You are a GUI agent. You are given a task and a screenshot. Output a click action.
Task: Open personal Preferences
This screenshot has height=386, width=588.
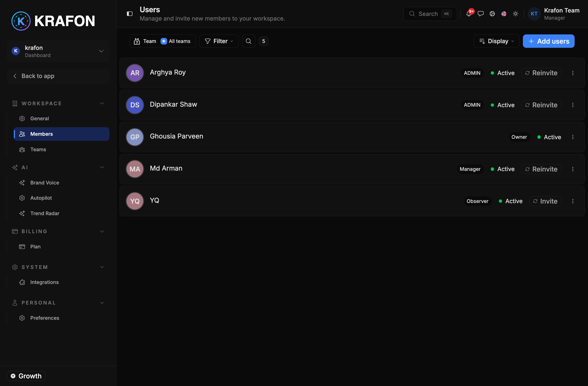click(61, 318)
